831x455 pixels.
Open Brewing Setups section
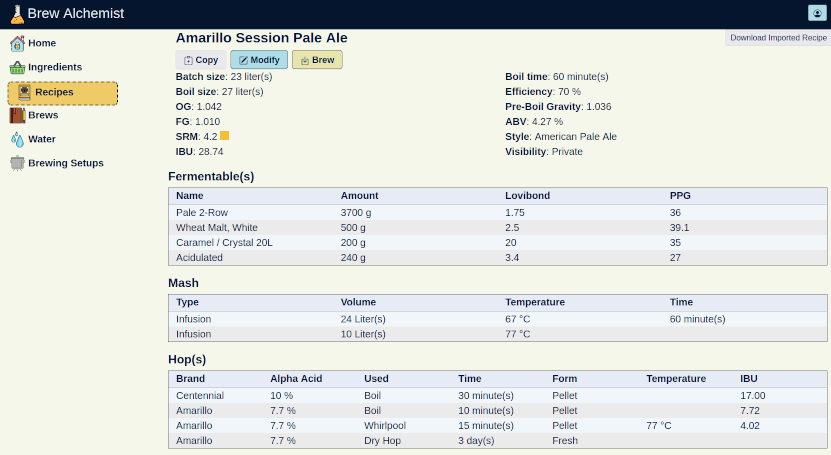(66, 163)
